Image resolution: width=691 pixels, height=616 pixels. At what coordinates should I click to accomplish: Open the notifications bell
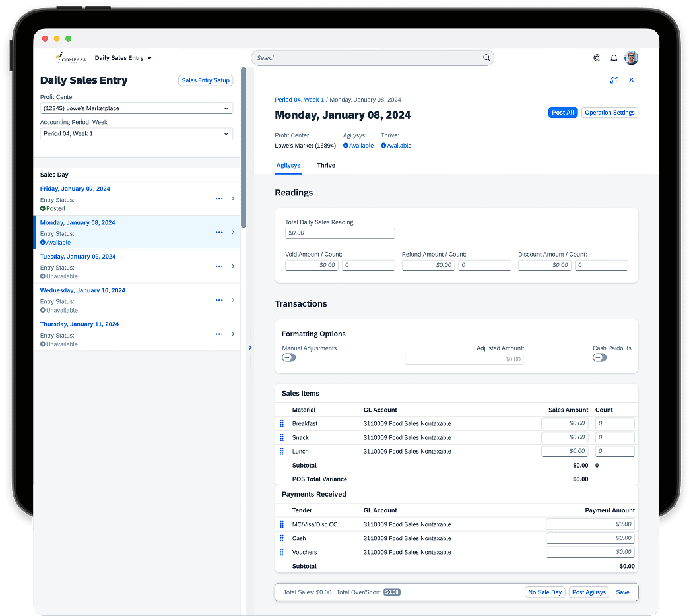pos(613,57)
